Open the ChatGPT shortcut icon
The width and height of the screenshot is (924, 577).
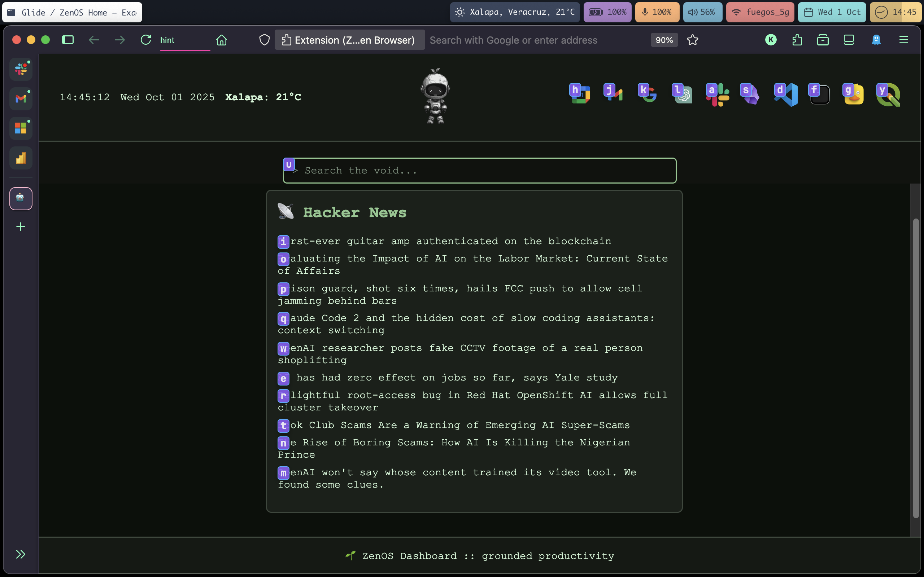[684, 94]
